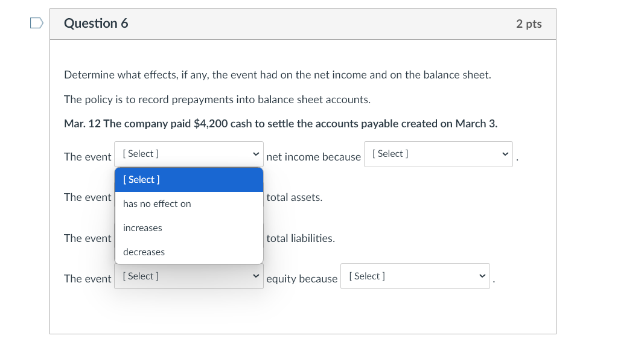The image size is (644, 350).
Task: Choose 'has no effect on' from the list
Action: pyautogui.click(x=157, y=204)
